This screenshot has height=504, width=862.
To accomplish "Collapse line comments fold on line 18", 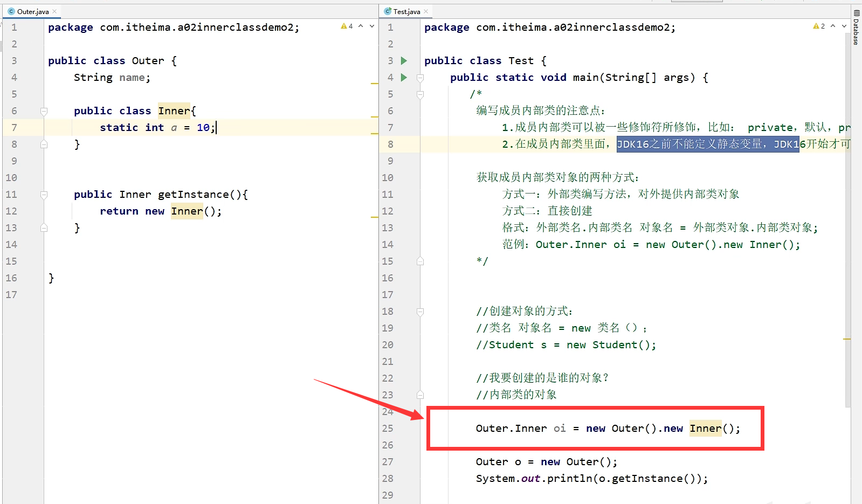I will point(420,312).
